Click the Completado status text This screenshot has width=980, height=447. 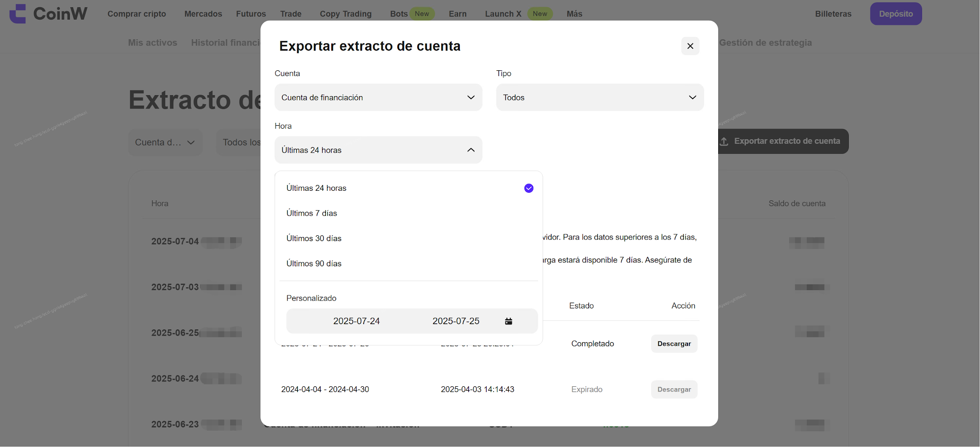(592, 344)
